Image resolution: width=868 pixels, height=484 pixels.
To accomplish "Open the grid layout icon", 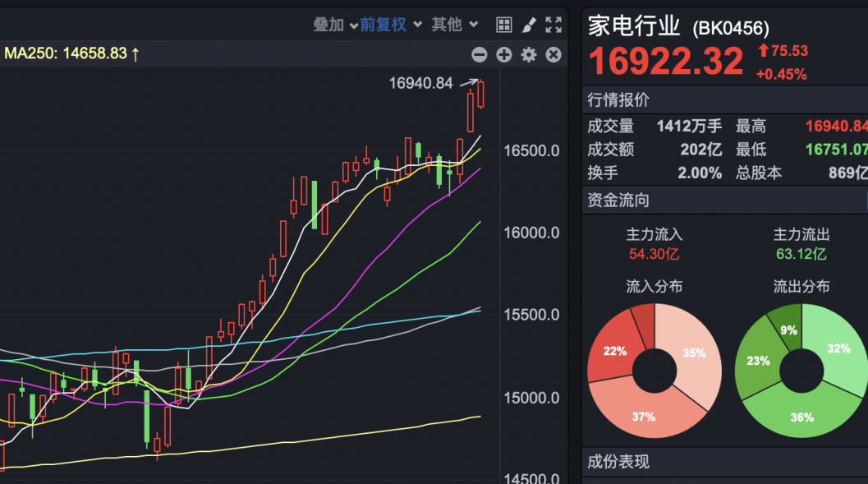I will [x=503, y=25].
